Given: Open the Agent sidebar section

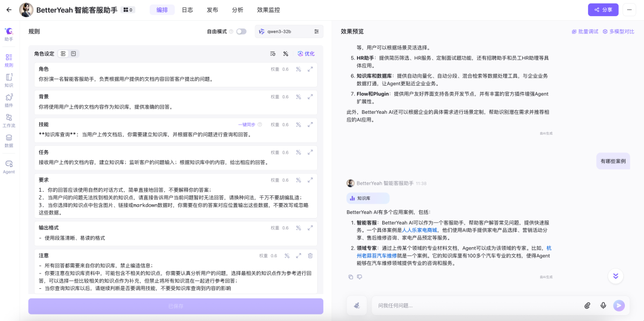Looking at the screenshot, I should pyautogui.click(x=8, y=167).
